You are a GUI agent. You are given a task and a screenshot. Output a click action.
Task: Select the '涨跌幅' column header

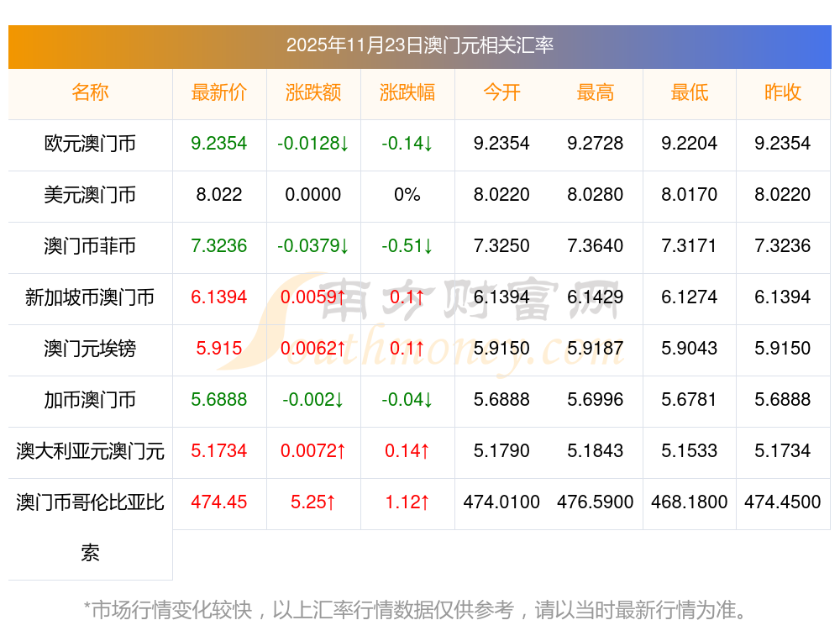pyautogui.click(x=407, y=92)
